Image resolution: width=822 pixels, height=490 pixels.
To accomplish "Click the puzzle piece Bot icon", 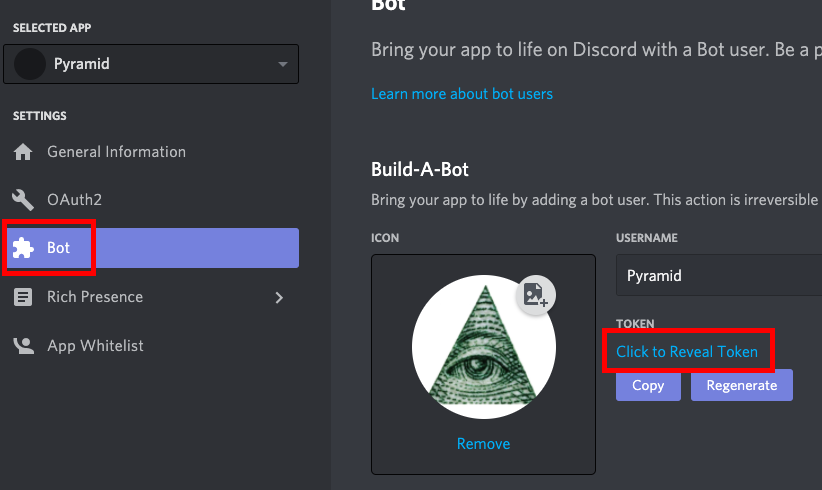I will click(x=23, y=248).
